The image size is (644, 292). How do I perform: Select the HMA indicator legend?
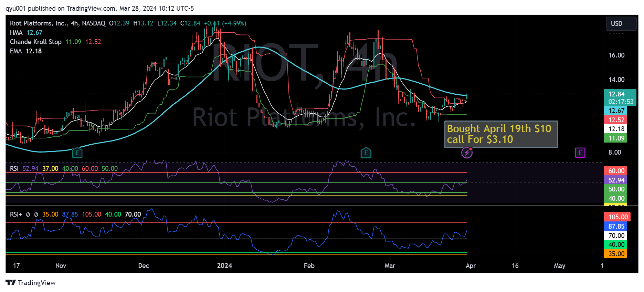click(26, 32)
